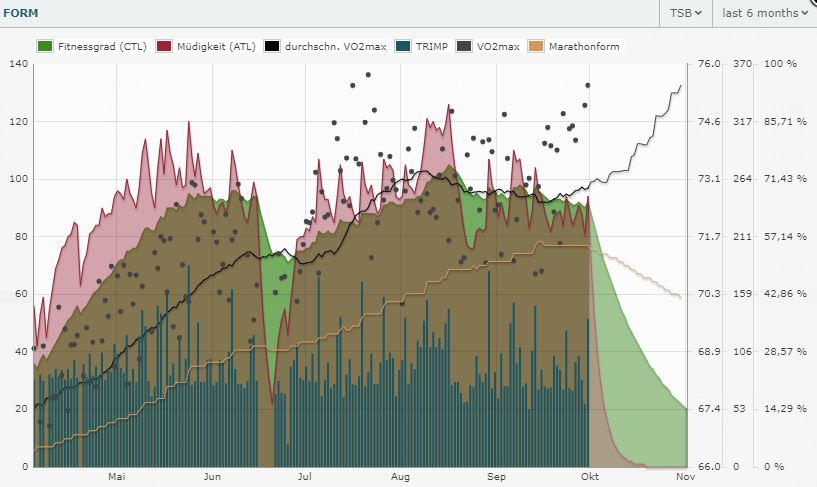Click the dark gray VO2max legend icon
The height and width of the screenshot is (487, 817).
coord(464,46)
